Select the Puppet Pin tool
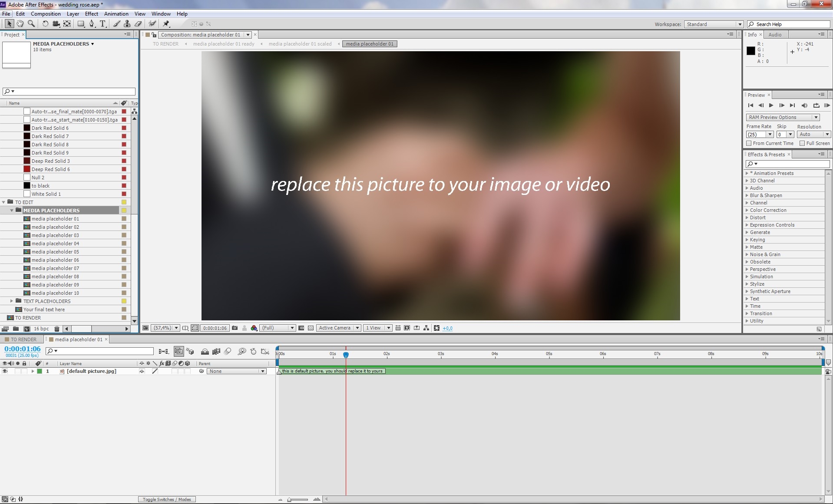 (x=166, y=24)
